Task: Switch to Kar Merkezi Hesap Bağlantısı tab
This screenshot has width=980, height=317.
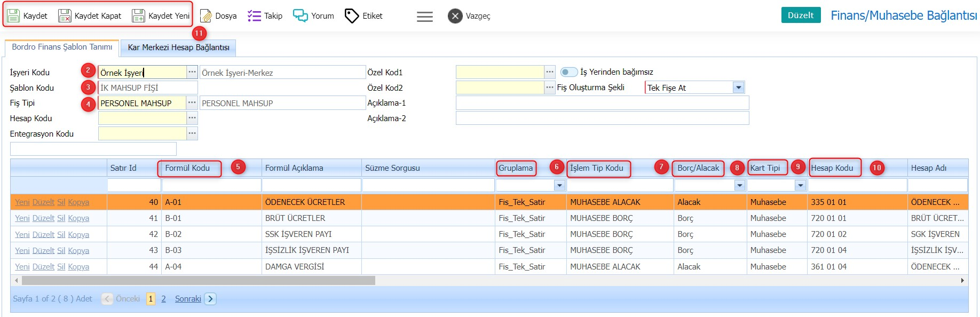Action: click(178, 47)
